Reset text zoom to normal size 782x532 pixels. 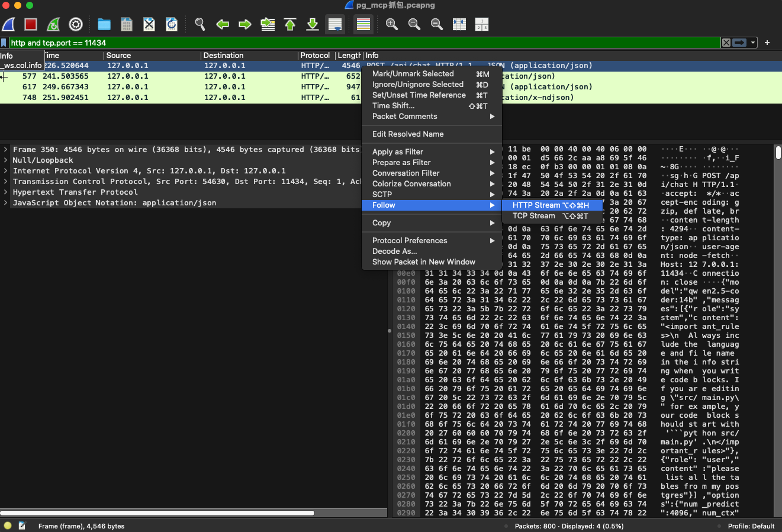[437, 24]
